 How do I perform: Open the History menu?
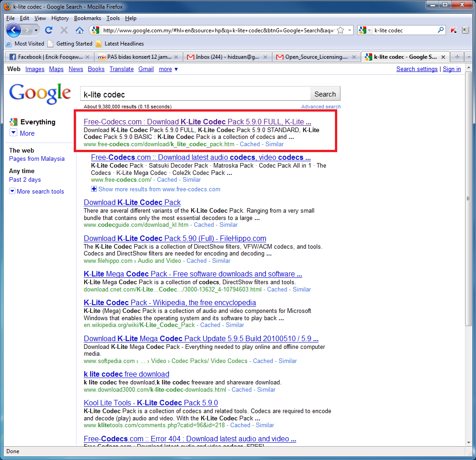60,18
